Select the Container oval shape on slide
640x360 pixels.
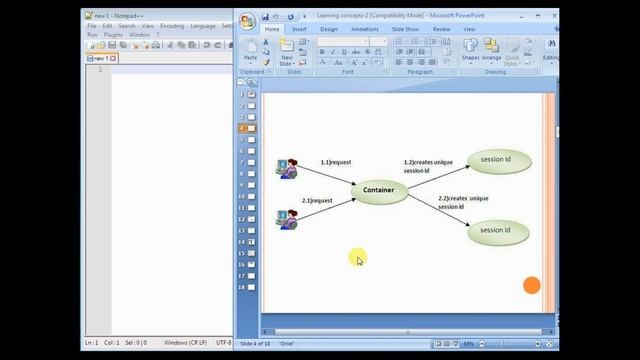point(379,191)
